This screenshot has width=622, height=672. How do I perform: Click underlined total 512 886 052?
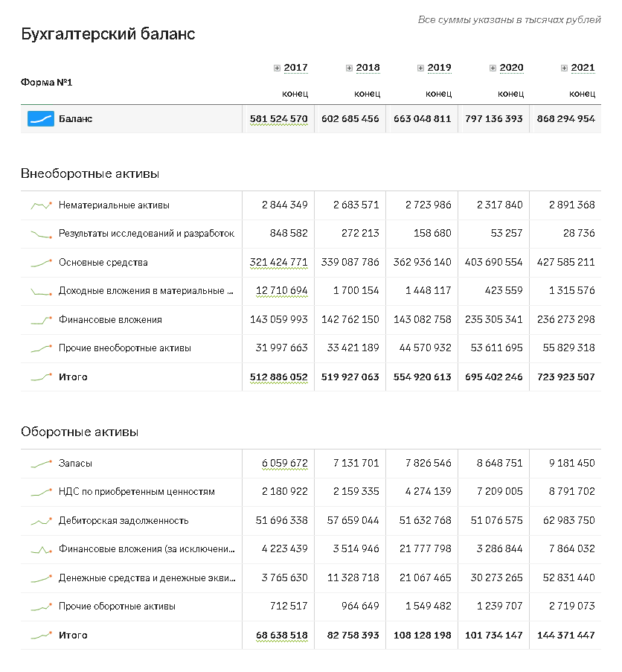coord(279,377)
